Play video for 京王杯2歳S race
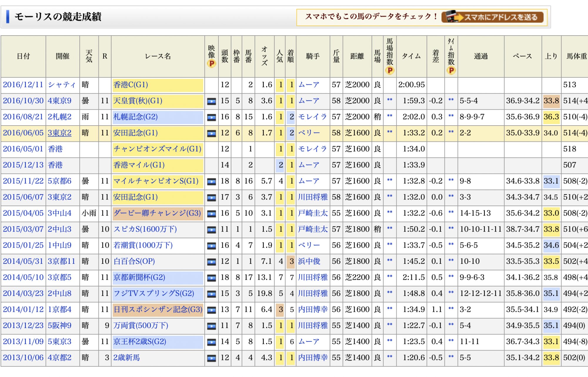Screen dimensions: 588x377 coord(211,342)
